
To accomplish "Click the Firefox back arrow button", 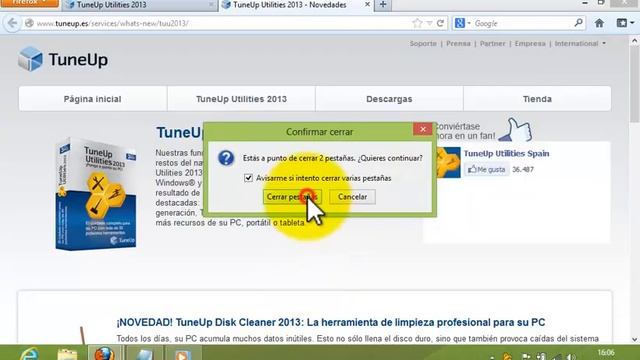I will [12, 23].
